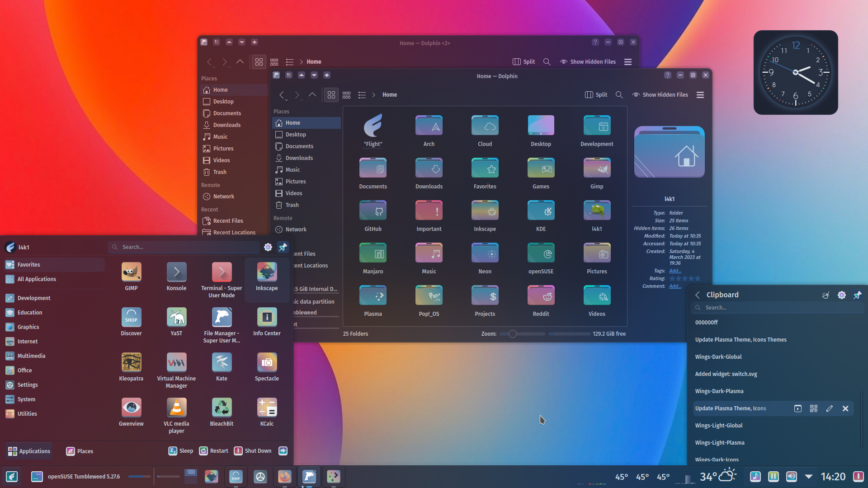Show QR code for selected clipboard entry
Screen dimensions: 868x488
coord(814,408)
